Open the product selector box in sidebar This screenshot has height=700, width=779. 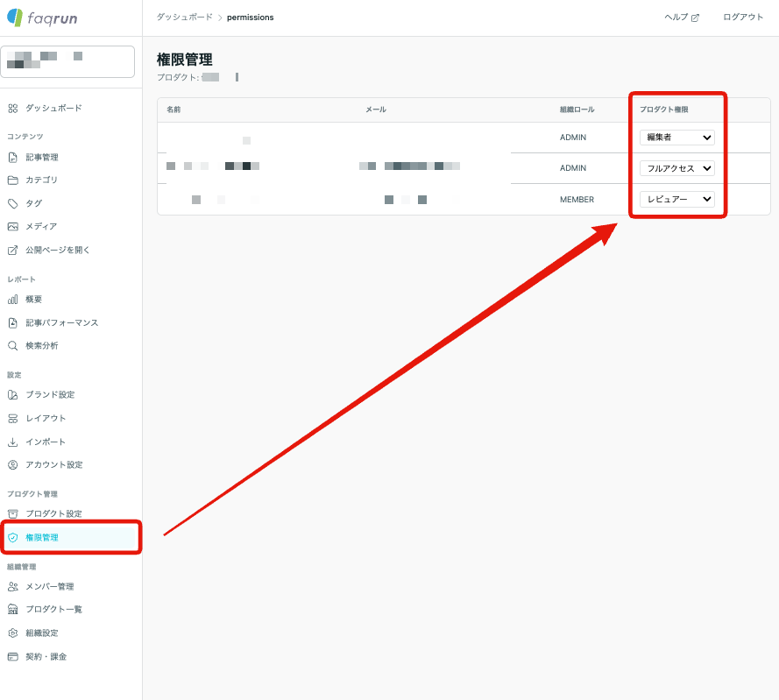[x=67, y=61]
